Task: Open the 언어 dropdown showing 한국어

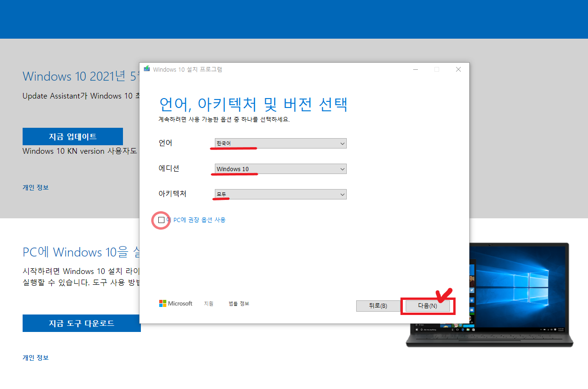Action: [280, 143]
